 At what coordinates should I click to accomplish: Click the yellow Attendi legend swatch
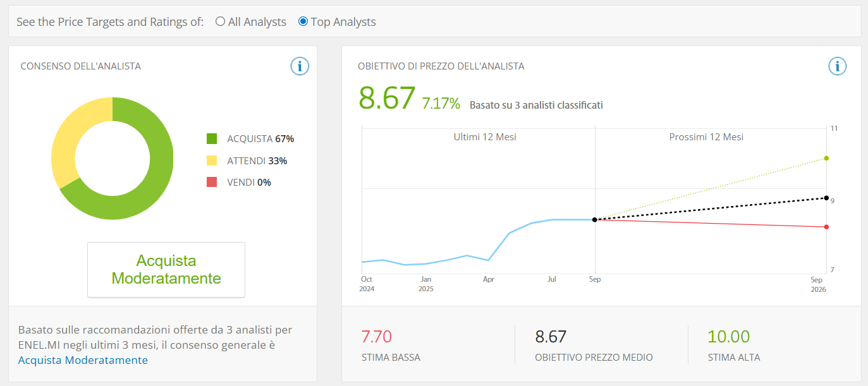212,160
